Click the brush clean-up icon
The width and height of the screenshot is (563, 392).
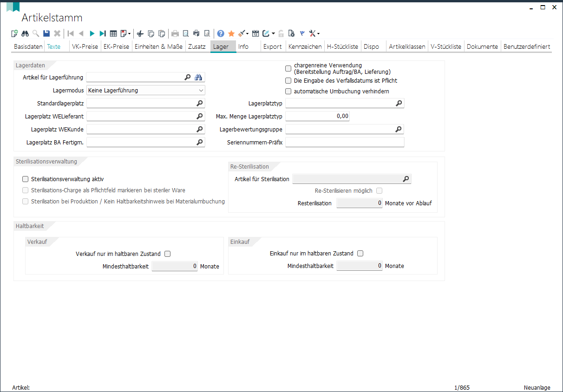(x=242, y=33)
